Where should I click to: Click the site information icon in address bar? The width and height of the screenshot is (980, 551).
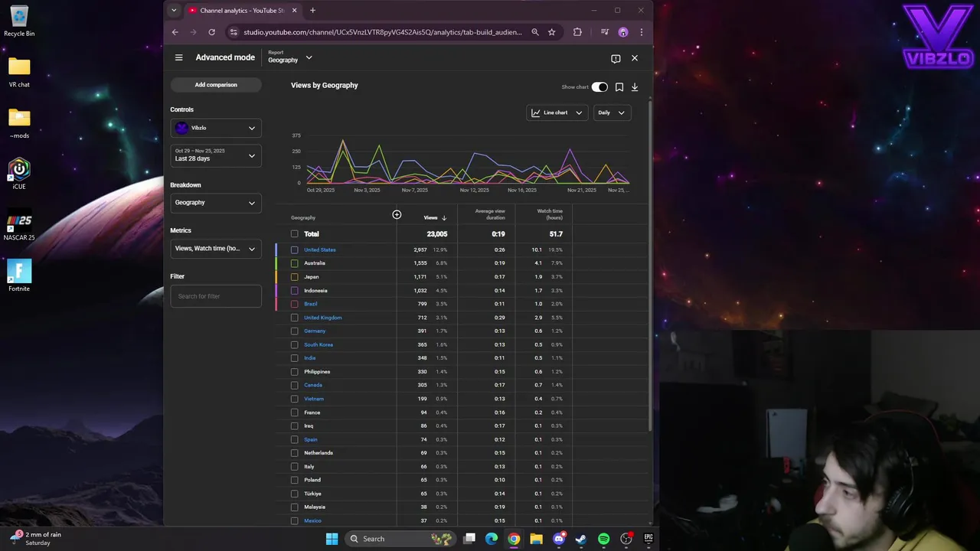[234, 32]
